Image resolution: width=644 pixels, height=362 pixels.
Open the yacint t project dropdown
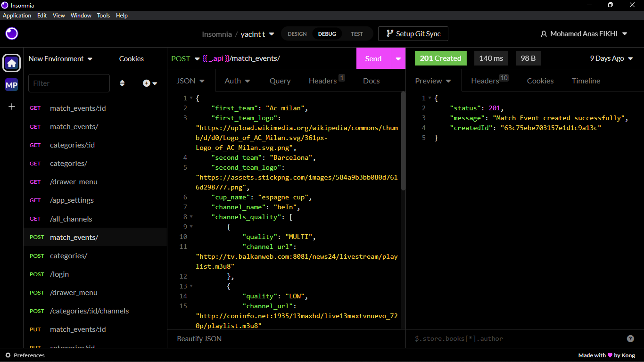(257, 34)
